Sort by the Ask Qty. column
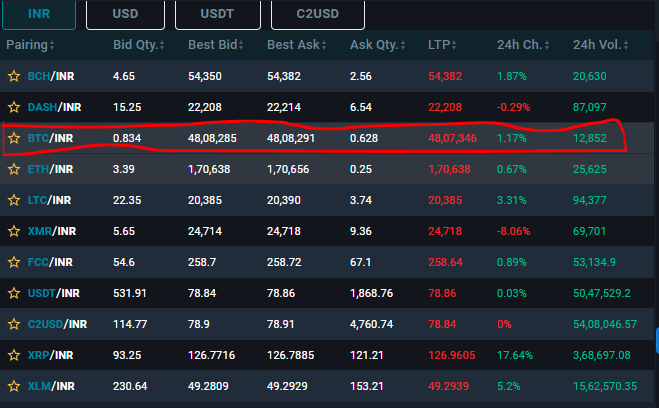This screenshot has height=408, width=659. pos(377,45)
